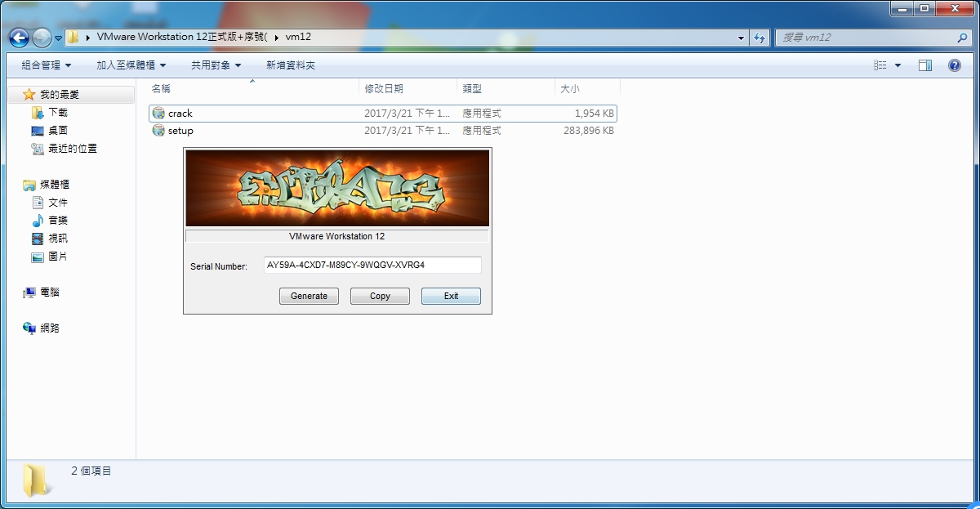Click 新增資料夾 to create folder

click(290, 65)
